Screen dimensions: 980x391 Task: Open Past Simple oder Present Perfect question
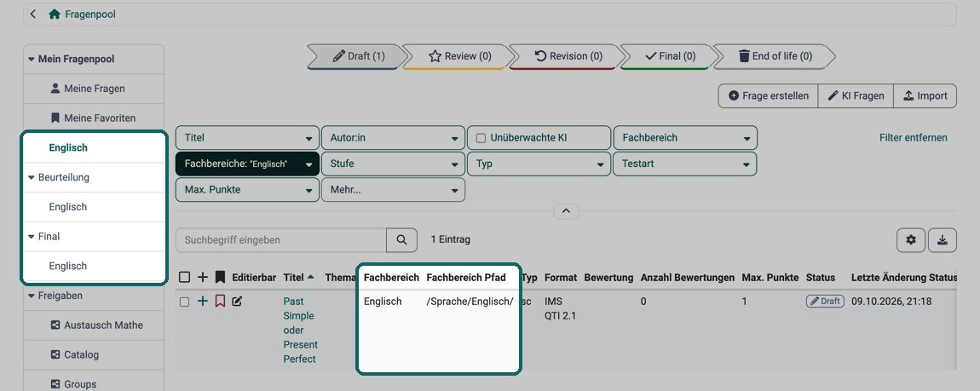tap(301, 331)
